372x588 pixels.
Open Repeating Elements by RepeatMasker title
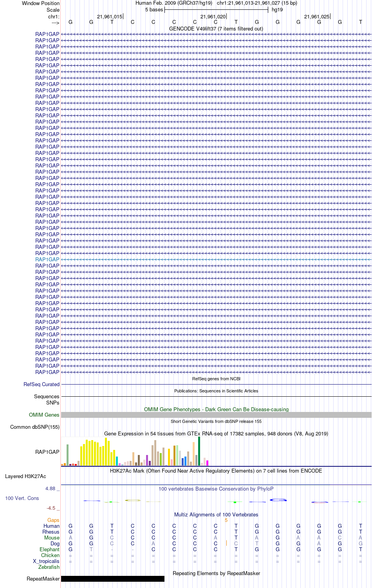point(216,574)
